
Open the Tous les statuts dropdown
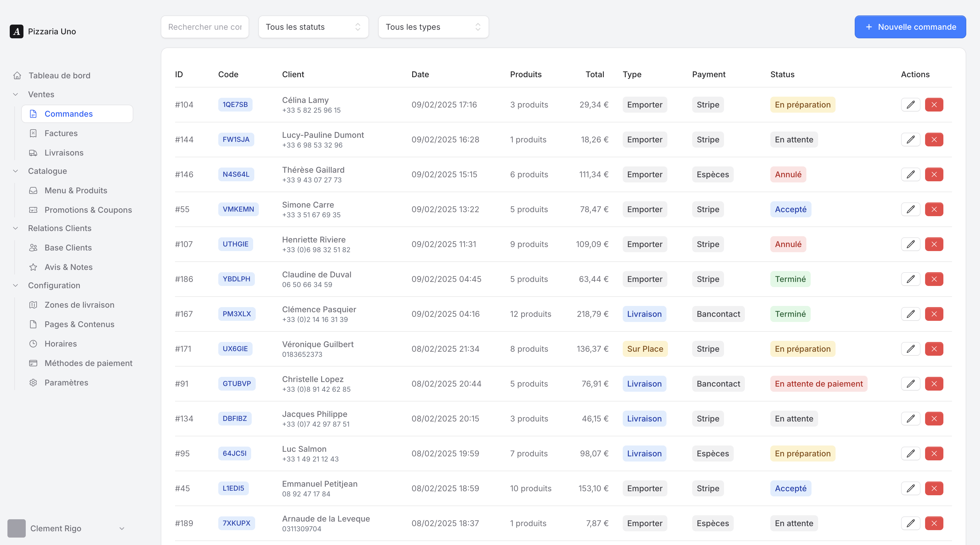point(313,27)
